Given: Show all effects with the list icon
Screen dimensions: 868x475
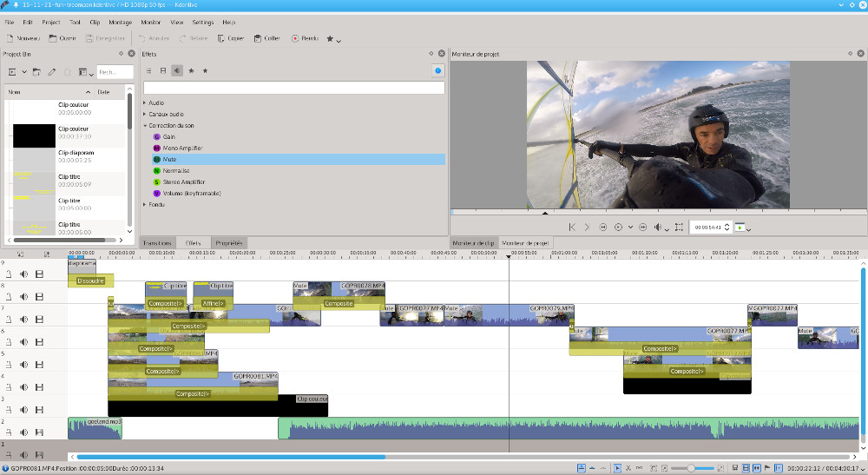Looking at the screenshot, I should pyautogui.click(x=149, y=71).
